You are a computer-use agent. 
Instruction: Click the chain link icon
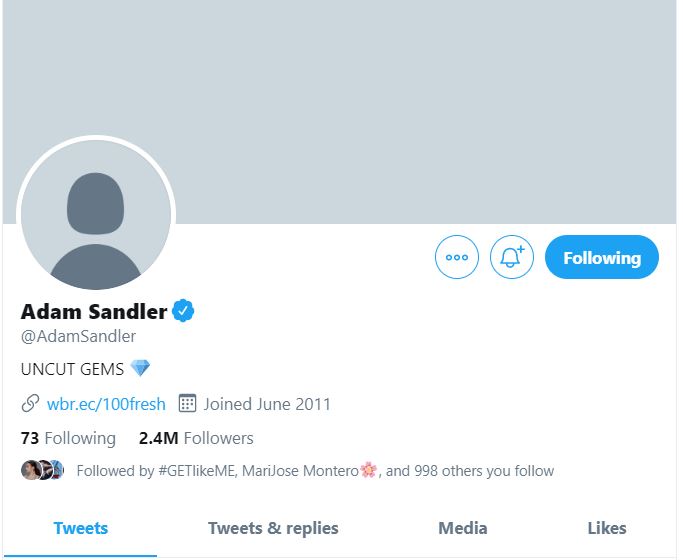(x=30, y=404)
